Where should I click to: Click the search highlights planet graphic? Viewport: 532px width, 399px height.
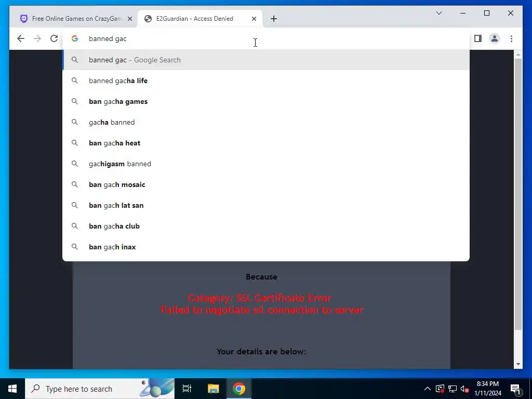(157, 389)
